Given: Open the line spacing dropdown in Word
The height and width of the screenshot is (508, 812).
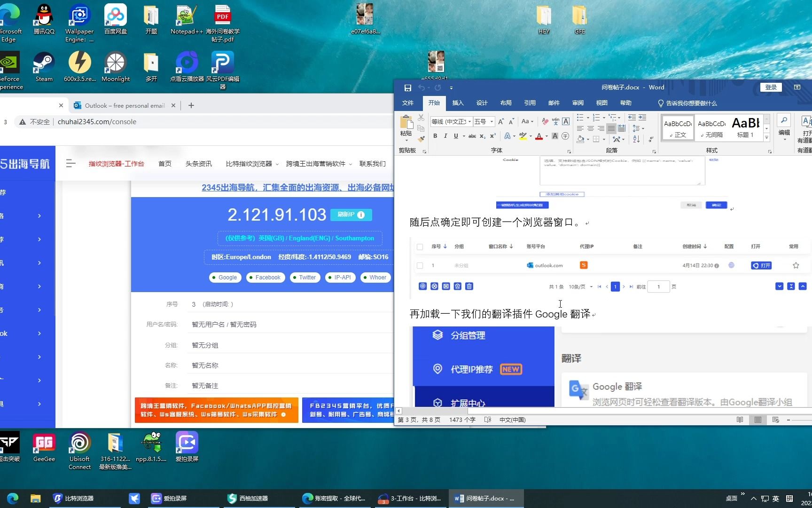Looking at the screenshot, I should point(638,128).
